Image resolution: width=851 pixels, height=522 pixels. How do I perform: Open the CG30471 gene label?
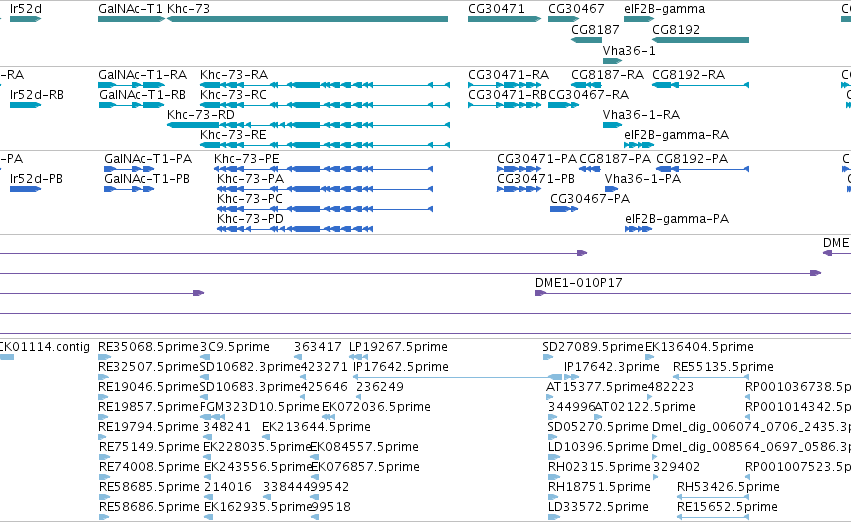(496, 9)
